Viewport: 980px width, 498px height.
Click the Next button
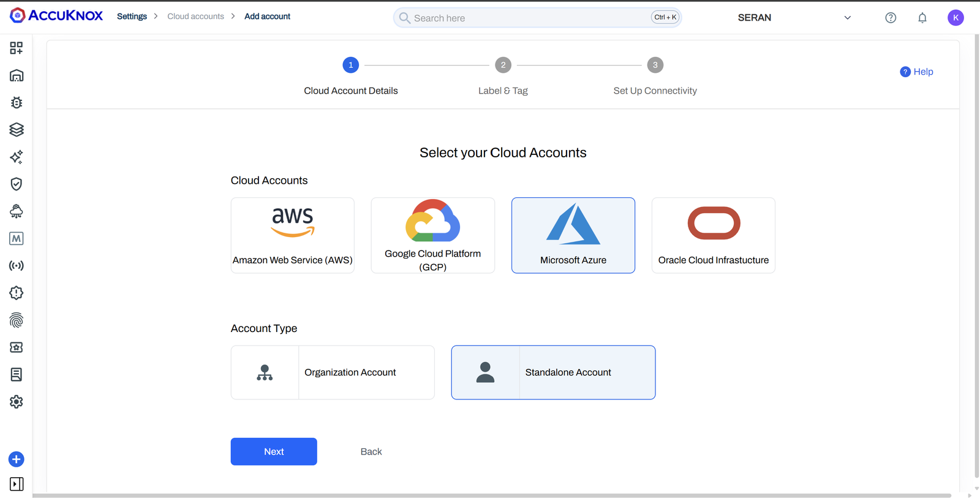tap(274, 451)
